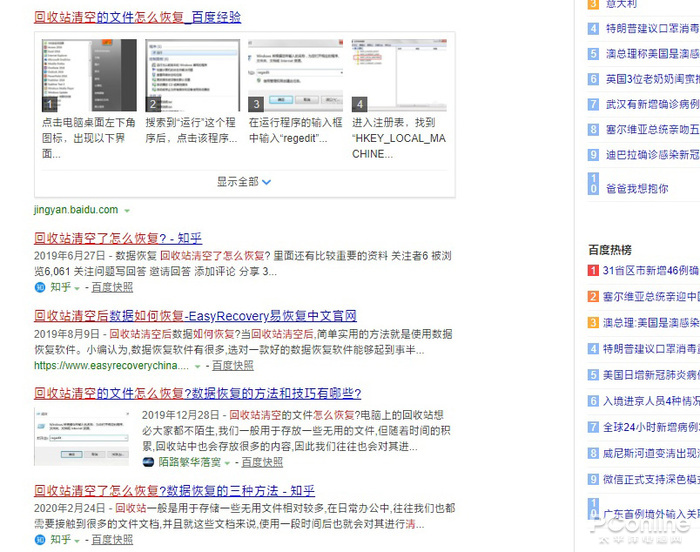The width and height of the screenshot is (700, 552).
Task: Open 百度热榜 item 美国日增新冠肺炎病
Action: tap(651, 375)
